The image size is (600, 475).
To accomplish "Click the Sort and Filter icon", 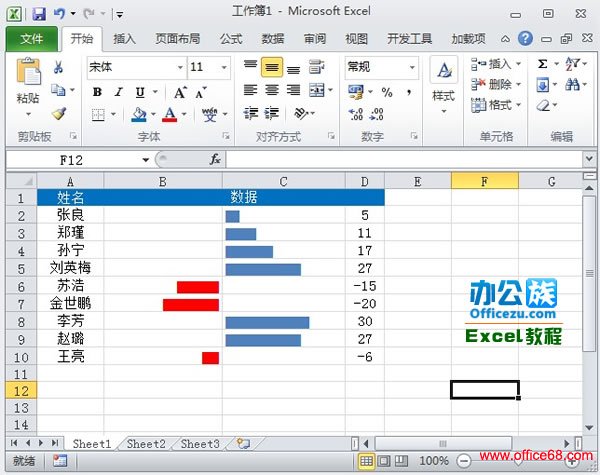I will tap(572, 64).
